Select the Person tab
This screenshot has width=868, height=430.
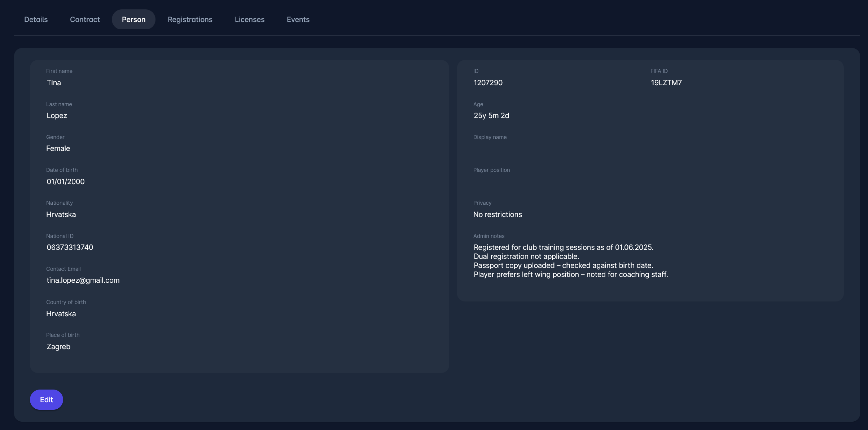click(x=133, y=19)
